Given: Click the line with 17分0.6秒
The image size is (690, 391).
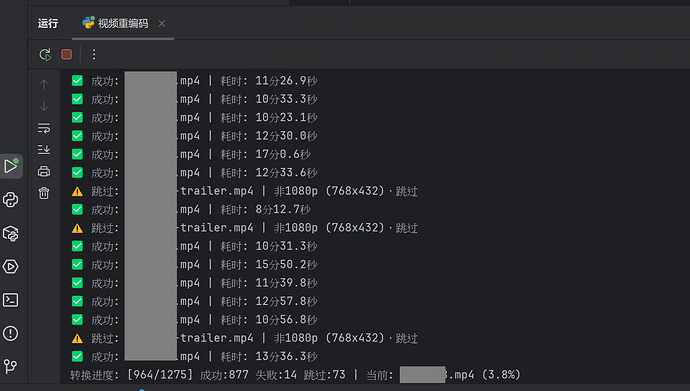Looking at the screenshot, I should [191, 154].
